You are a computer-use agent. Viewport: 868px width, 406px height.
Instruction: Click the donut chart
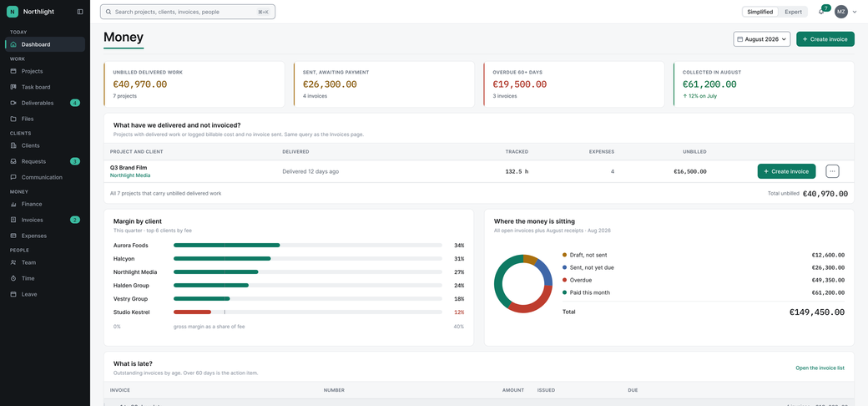pos(523,283)
